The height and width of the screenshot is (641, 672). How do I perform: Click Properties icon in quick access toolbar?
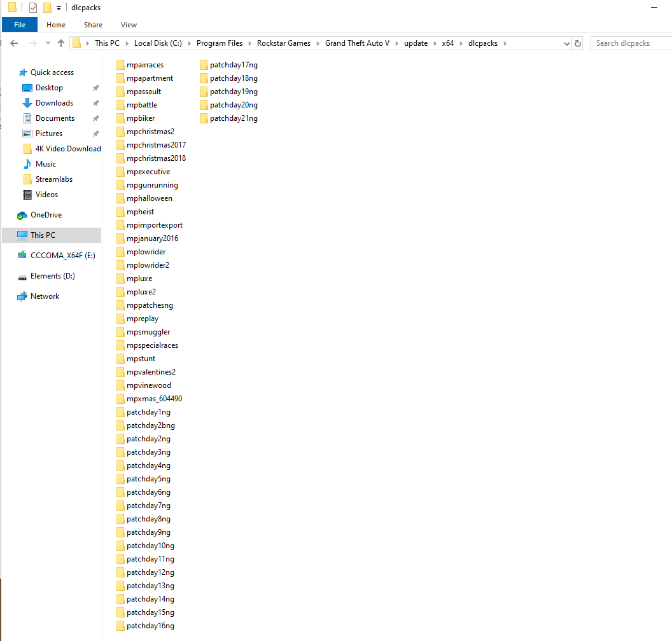[33, 7]
